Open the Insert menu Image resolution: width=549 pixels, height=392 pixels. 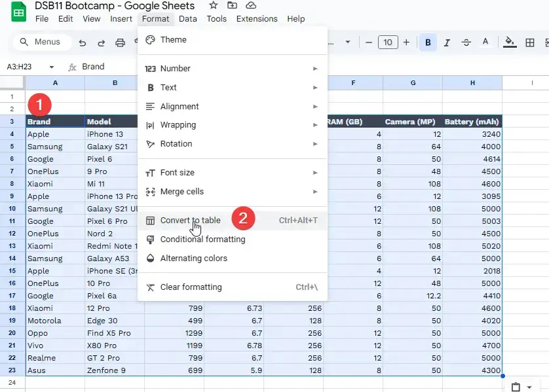121,19
